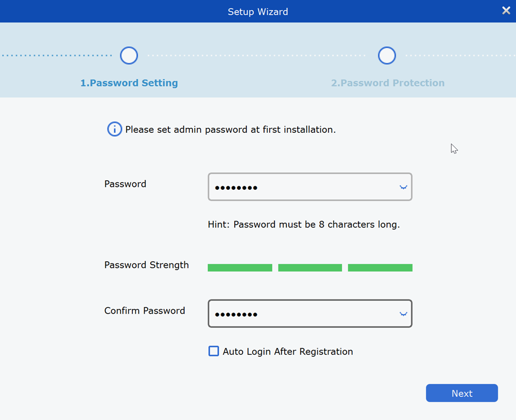Click the 'Auto Login After Registration' label text

click(288, 352)
